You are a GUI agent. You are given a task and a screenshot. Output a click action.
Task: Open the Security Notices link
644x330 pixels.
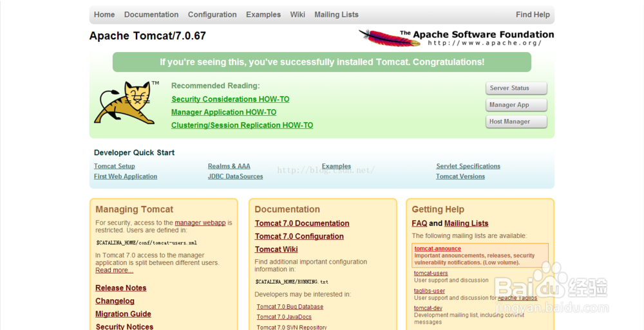tap(124, 327)
